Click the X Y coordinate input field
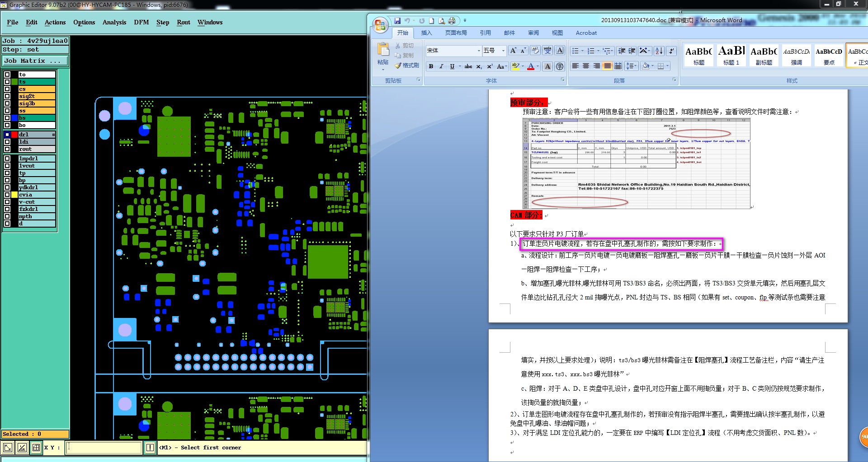 (x=104, y=448)
